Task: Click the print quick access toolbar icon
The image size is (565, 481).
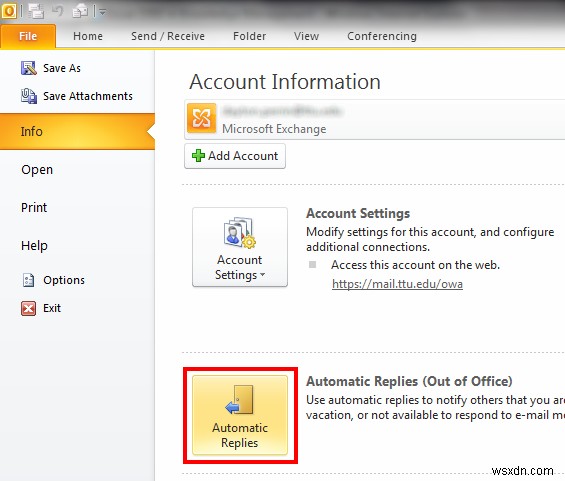Action: 80,12
